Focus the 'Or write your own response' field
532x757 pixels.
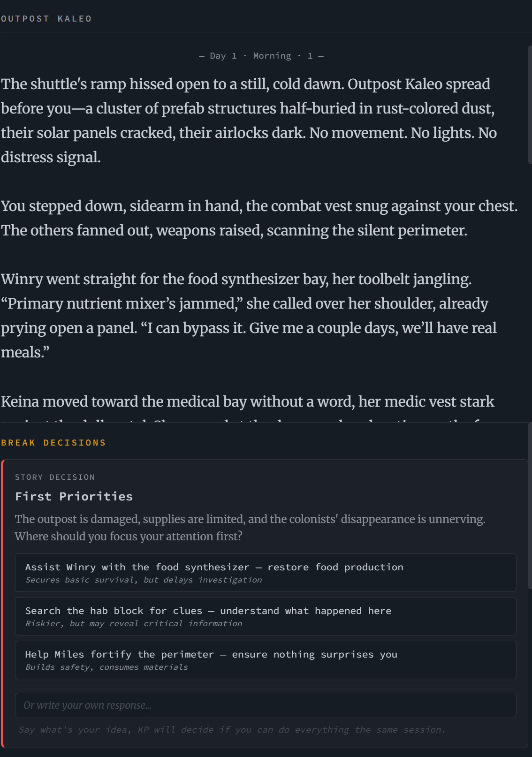click(266, 705)
